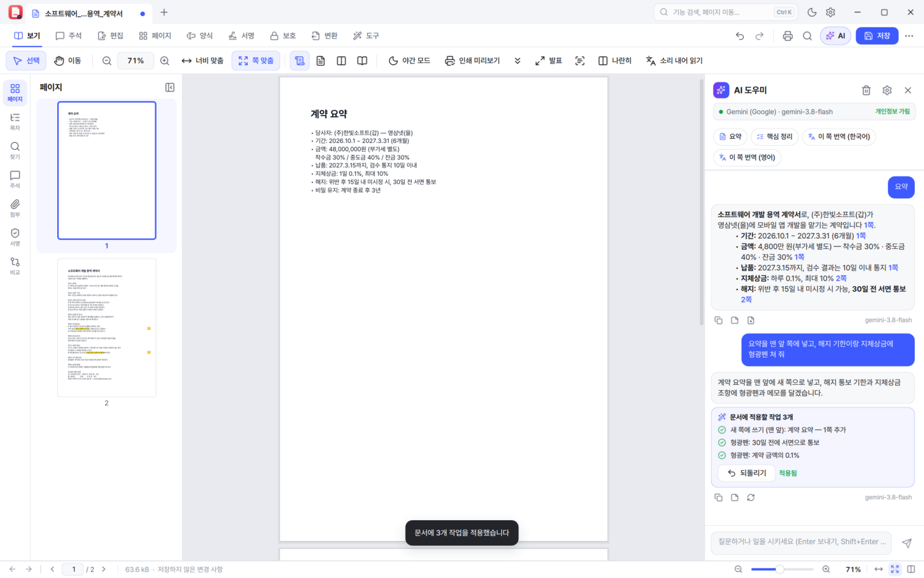The width and height of the screenshot is (924, 578).
Task: Click the 핵심 정리 quick action chip
Action: (774, 136)
